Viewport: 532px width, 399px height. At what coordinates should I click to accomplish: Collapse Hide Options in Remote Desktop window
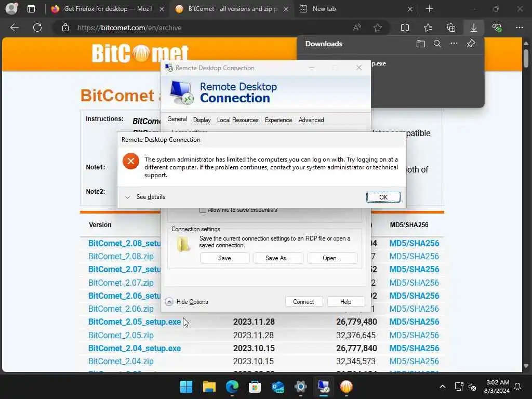click(x=187, y=302)
